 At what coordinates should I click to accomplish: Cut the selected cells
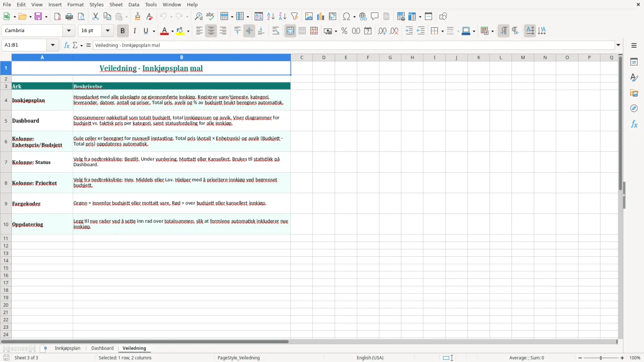[96, 17]
